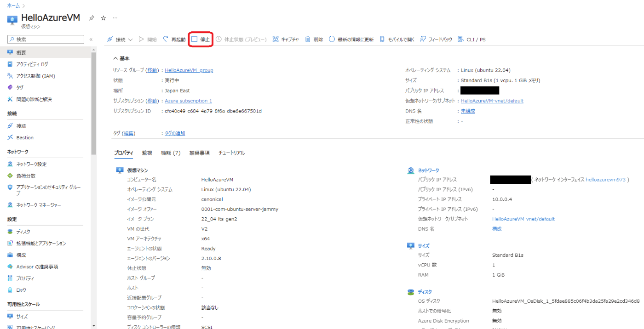The height and width of the screenshot is (329, 644).
Task: Click the private IP 10.0.0.4 value
Action: pos(502,199)
